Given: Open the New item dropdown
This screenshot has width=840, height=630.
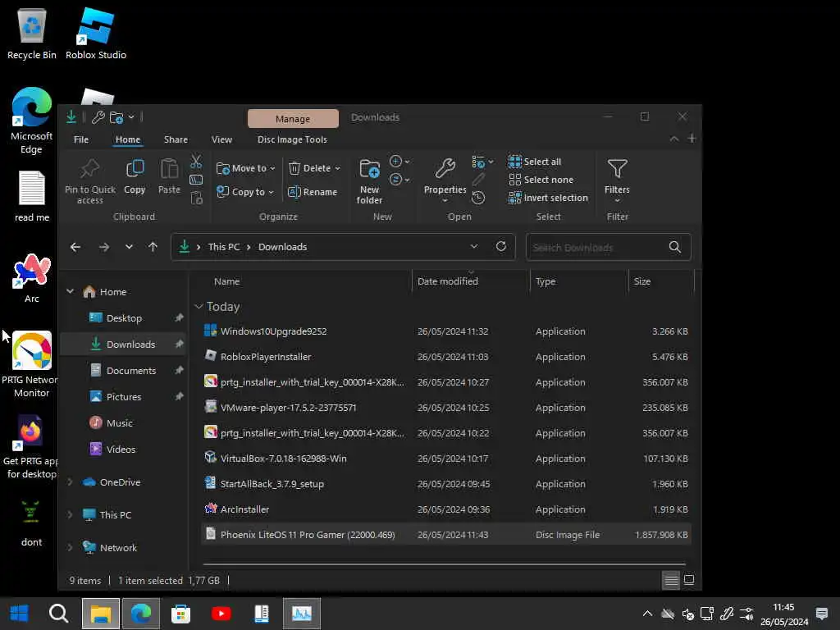Looking at the screenshot, I should (x=399, y=162).
